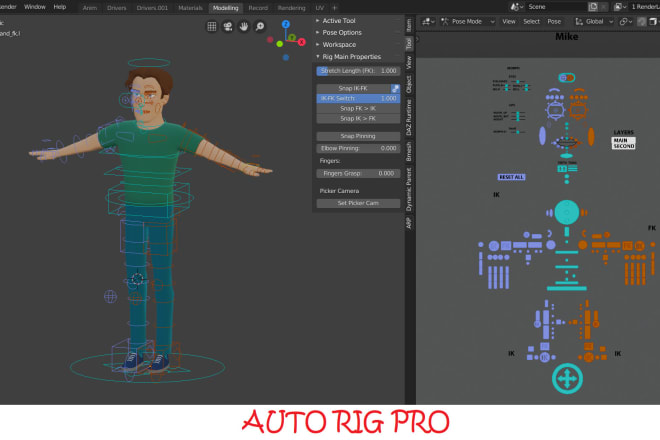
Task: Click the camera view icon in viewport
Action: 228,27
